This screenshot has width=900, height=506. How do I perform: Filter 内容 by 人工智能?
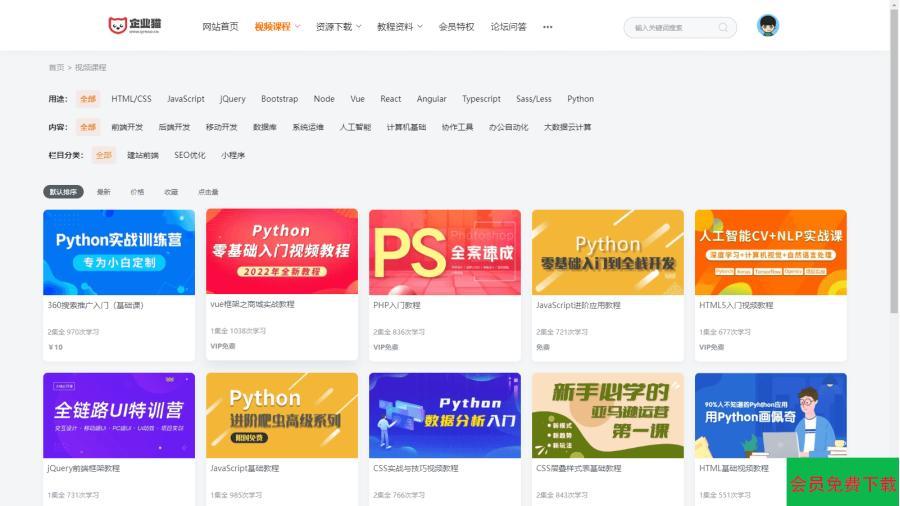click(x=355, y=127)
